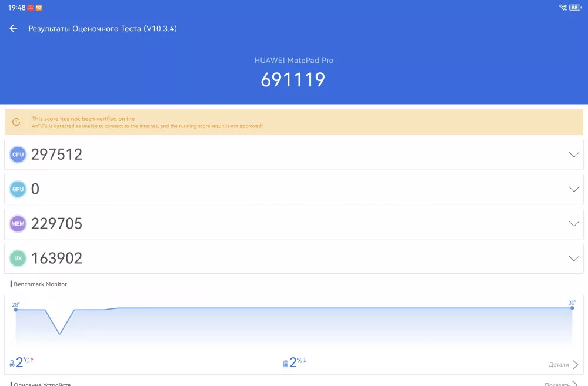588x386 pixels.
Task: Tap the battery level indicator
Action: [575, 8]
